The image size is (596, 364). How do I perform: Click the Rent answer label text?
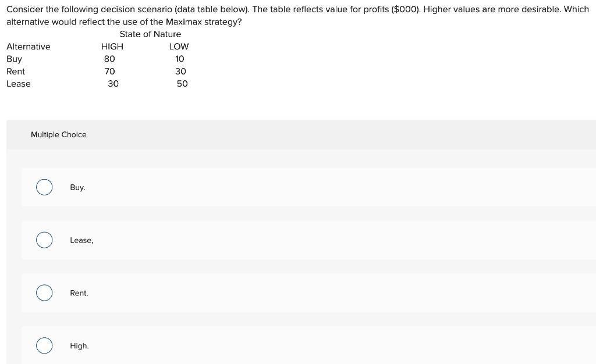[x=79, y=293]
